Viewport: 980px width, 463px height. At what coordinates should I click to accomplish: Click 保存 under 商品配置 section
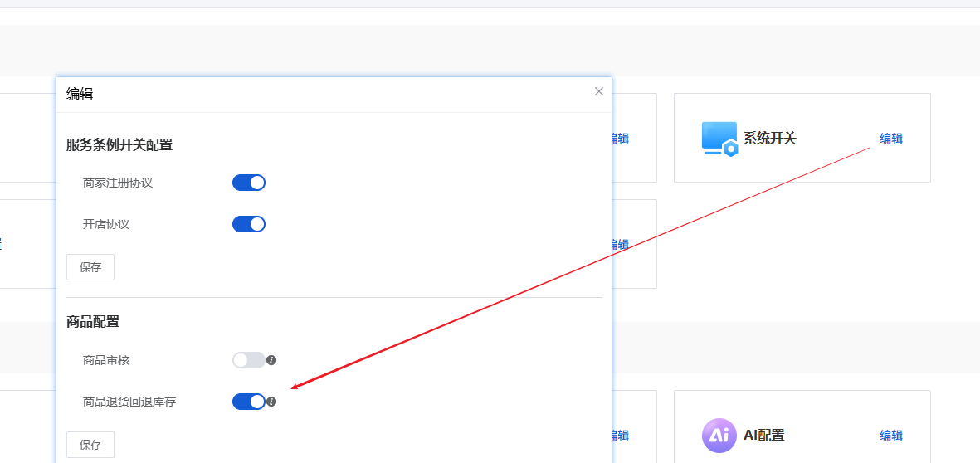point(90,445)
